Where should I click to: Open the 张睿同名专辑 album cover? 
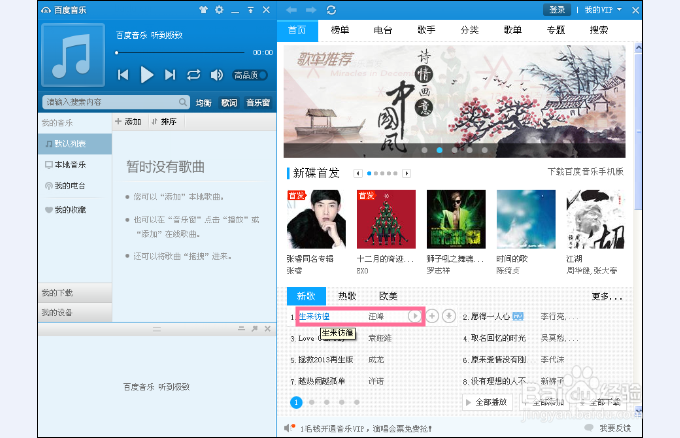[316, 219]
